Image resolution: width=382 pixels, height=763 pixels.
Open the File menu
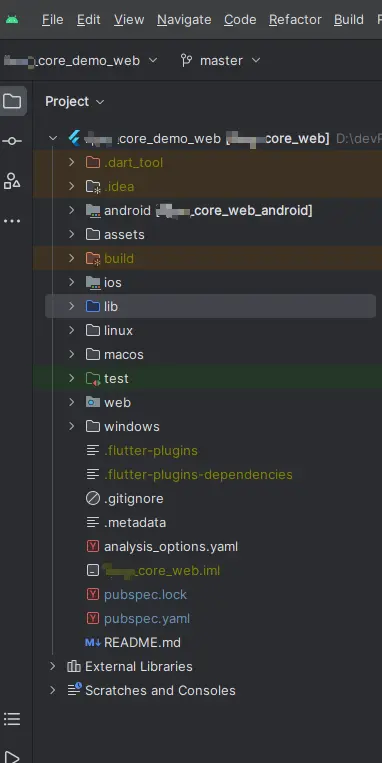[53, 19]
